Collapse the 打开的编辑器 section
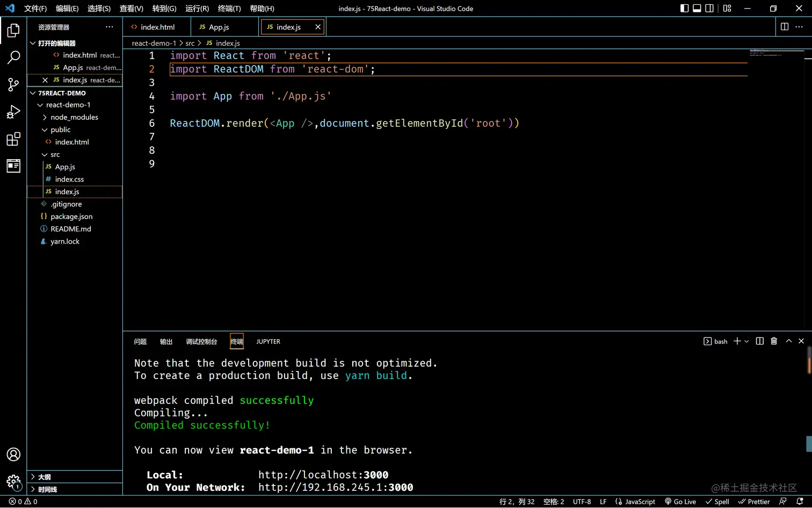Image resolution: width=812 pixels, height=508 pixels. 33,43
